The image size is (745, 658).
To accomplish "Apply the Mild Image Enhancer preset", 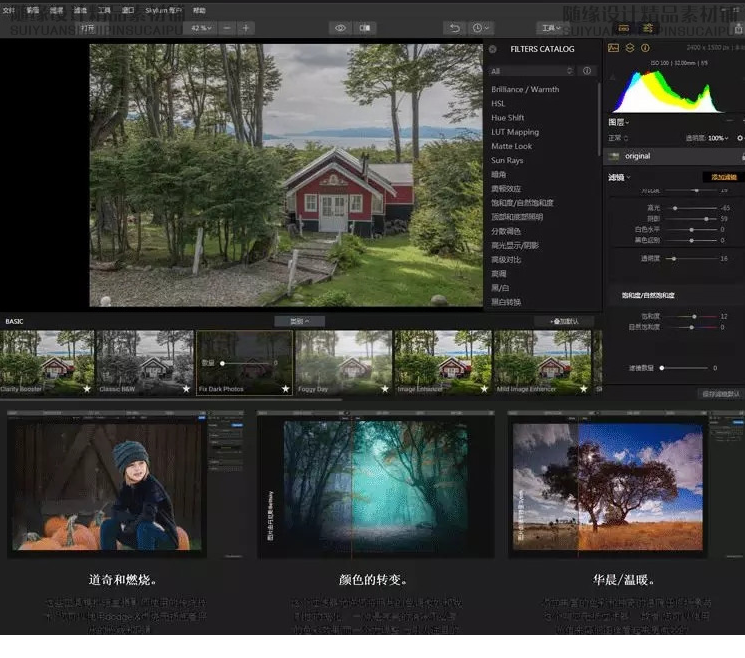I will tap(542, 363).
